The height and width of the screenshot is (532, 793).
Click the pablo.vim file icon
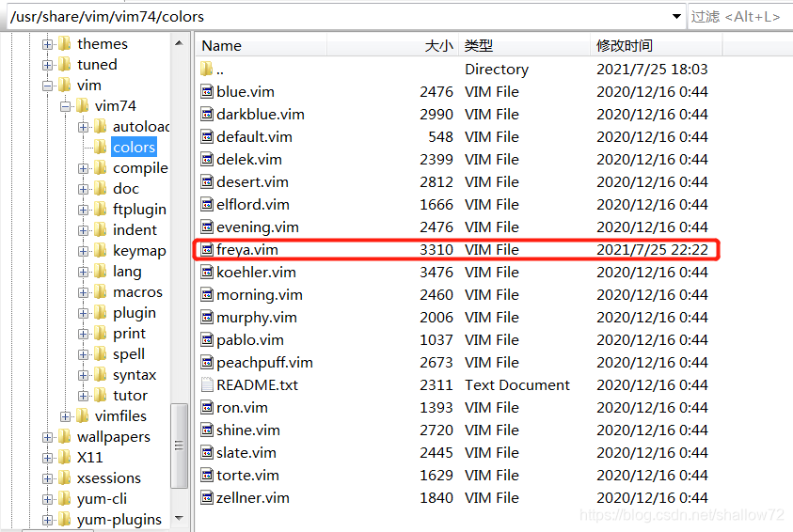pos(207,339)
